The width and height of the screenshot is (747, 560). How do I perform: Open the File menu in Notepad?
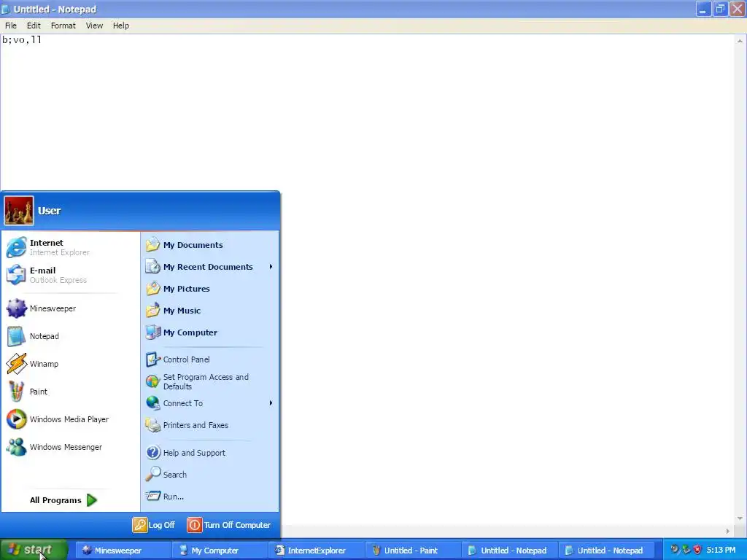(x=10, y=26)
